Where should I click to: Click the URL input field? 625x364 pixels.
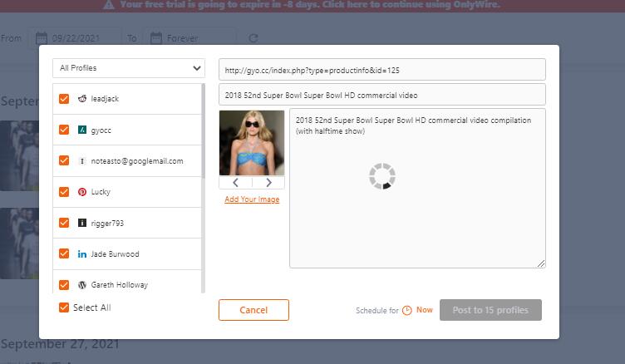point(381,70)
